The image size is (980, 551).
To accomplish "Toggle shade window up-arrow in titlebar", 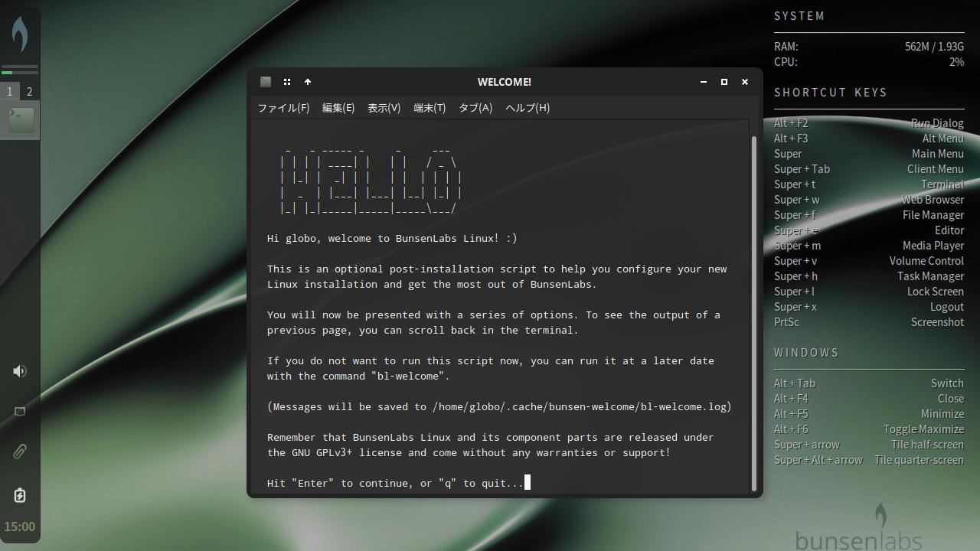I will (x=308, y=82).
